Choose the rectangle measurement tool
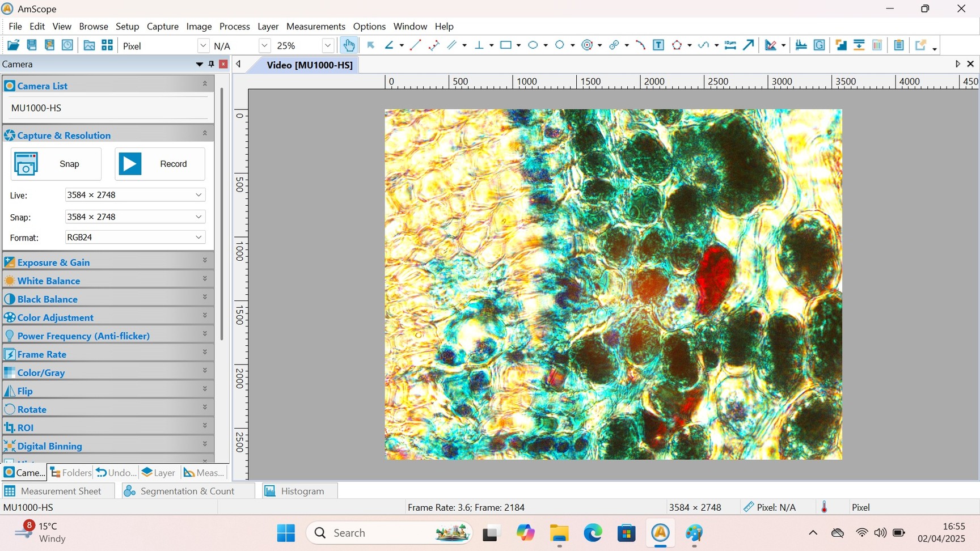This screenshot has height=551, width=980. pos(506,45)
